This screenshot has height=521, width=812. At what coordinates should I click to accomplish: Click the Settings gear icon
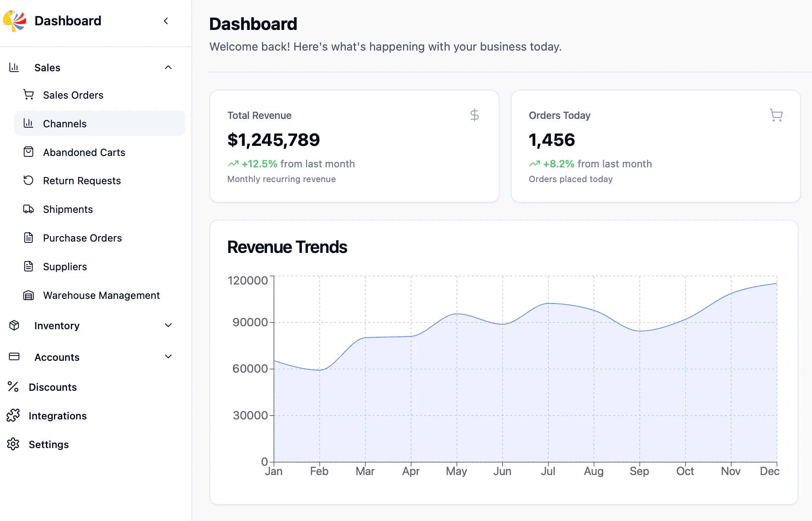click(x=13, y=444)
